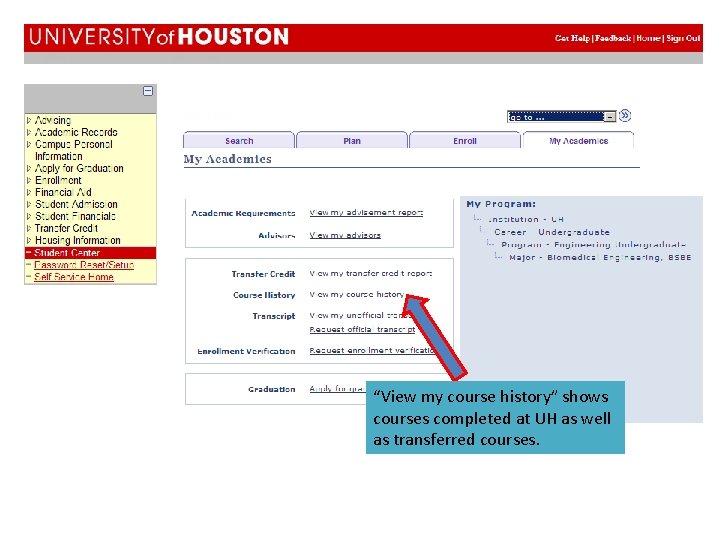Switch to the Search tab
The image size is (720, 540).
(239, 141)
